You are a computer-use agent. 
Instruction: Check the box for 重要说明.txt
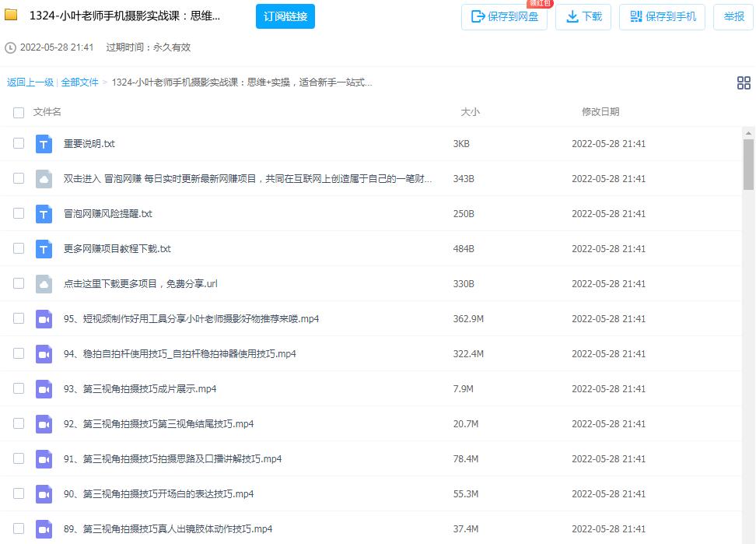tap(19, 144)
